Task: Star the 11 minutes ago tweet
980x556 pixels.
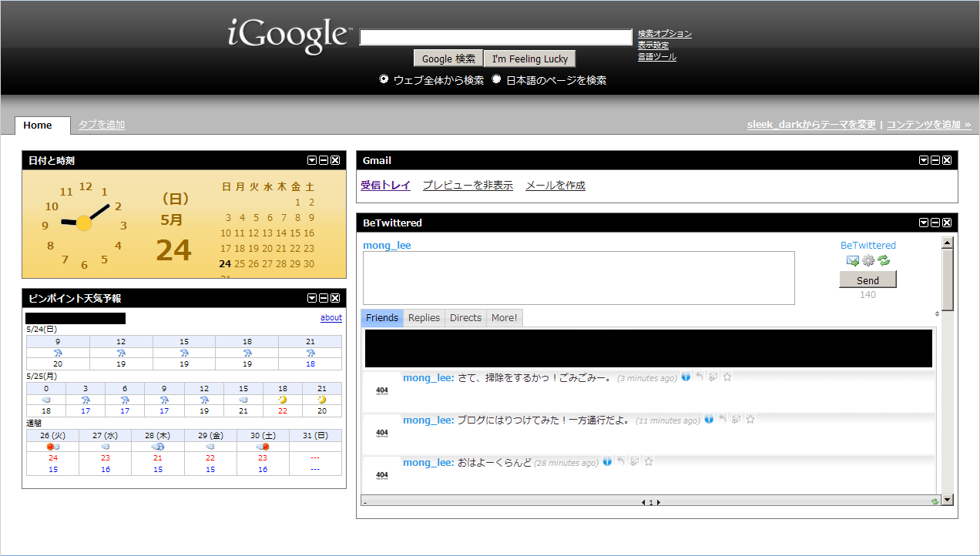Action: click(x=750, y=419)
